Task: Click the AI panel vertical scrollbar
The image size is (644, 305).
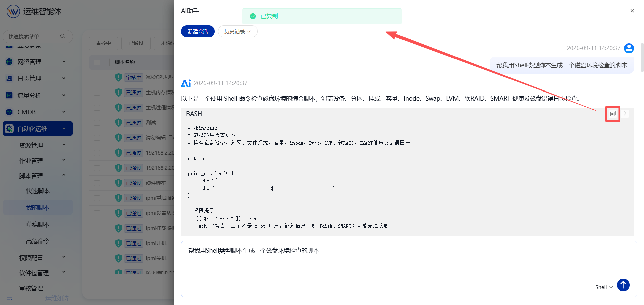Action: pyautogui.click(x=642, y=57)
